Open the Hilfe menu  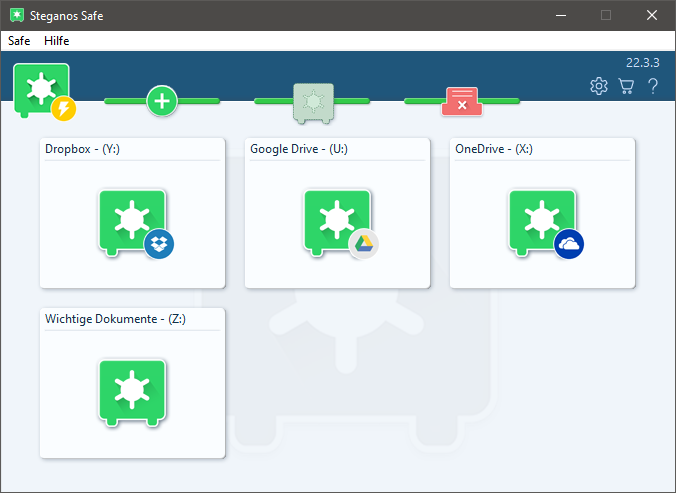pos(56,41)
